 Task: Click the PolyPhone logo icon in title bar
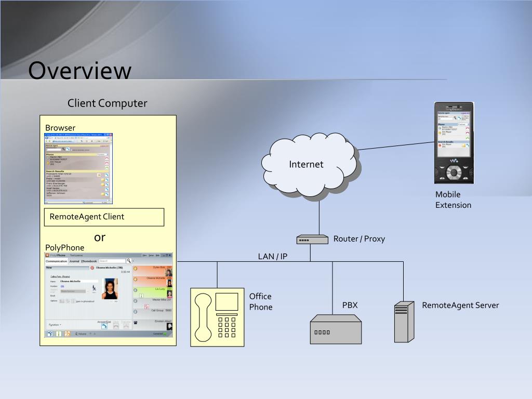pos(47,255)
